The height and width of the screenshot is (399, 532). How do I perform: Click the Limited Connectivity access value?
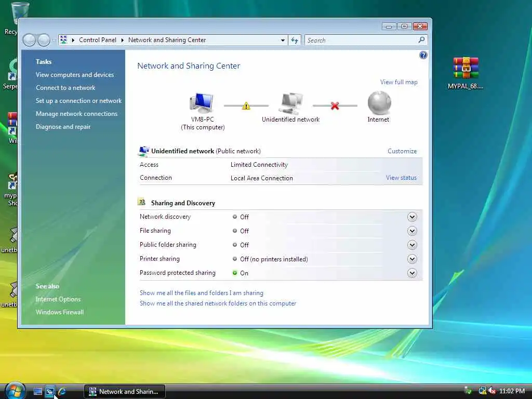(259, 165)
